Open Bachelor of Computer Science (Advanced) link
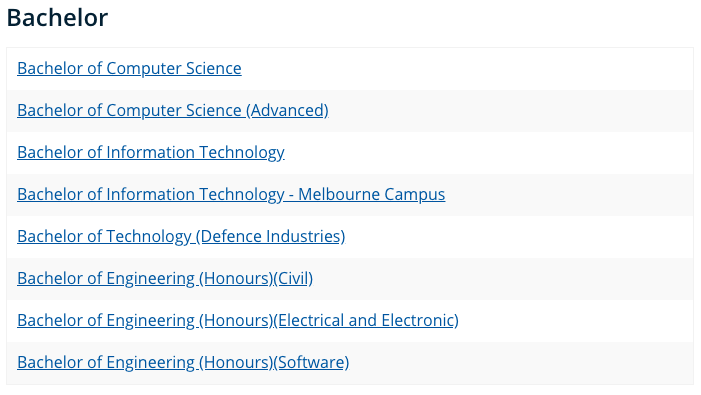 (173, 110)
